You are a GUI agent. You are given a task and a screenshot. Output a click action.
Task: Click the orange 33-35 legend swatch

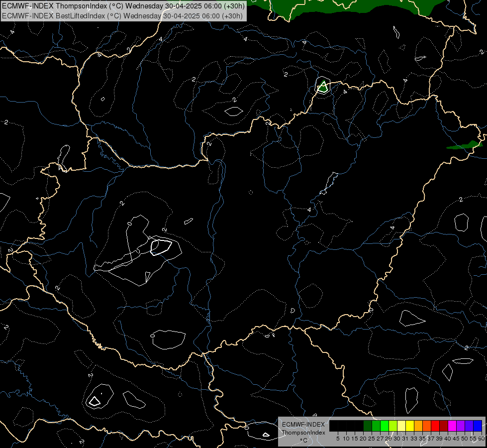(418, 426)
